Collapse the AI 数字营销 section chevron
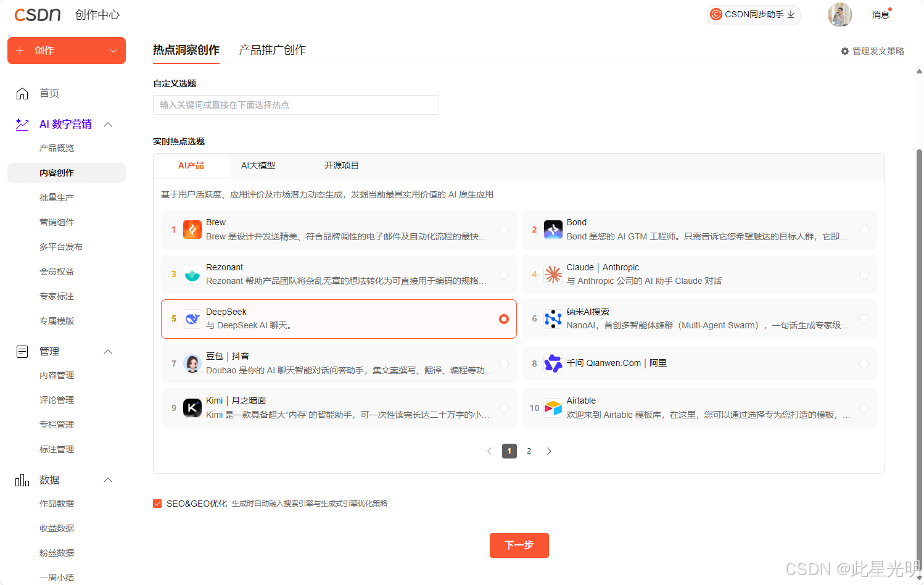 coord(108,125)
